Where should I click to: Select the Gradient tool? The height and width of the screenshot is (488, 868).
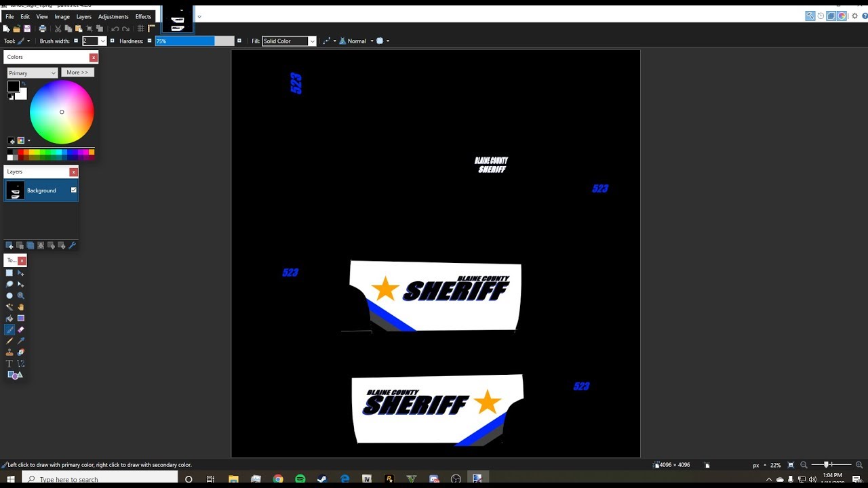pos(21,318)
